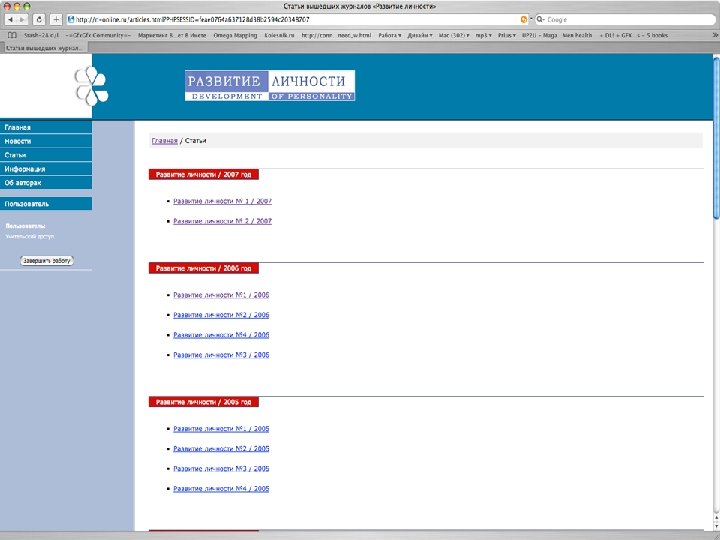Click the green zoom window button
The width and height of the screenshot is (720, 540).
pos(27,6)
